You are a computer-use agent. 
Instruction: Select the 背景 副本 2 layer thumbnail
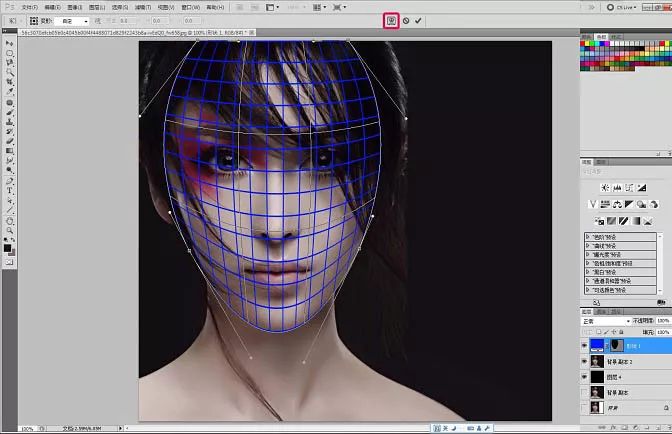597,361
